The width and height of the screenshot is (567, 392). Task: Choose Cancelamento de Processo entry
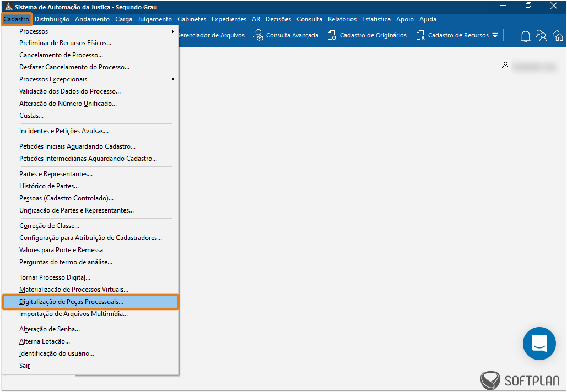pyautogui.click(x=90, y=55)
